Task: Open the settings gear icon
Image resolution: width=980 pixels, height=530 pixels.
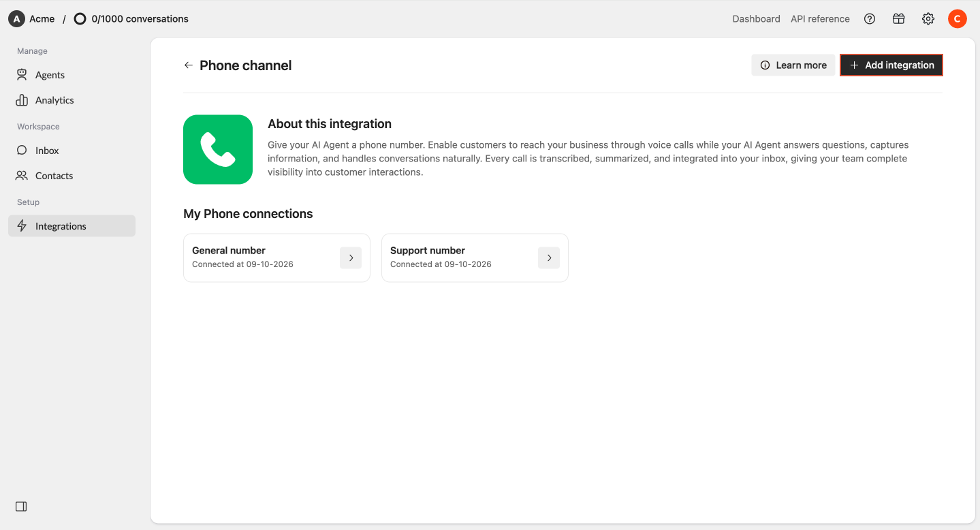Action: [928, 19]
